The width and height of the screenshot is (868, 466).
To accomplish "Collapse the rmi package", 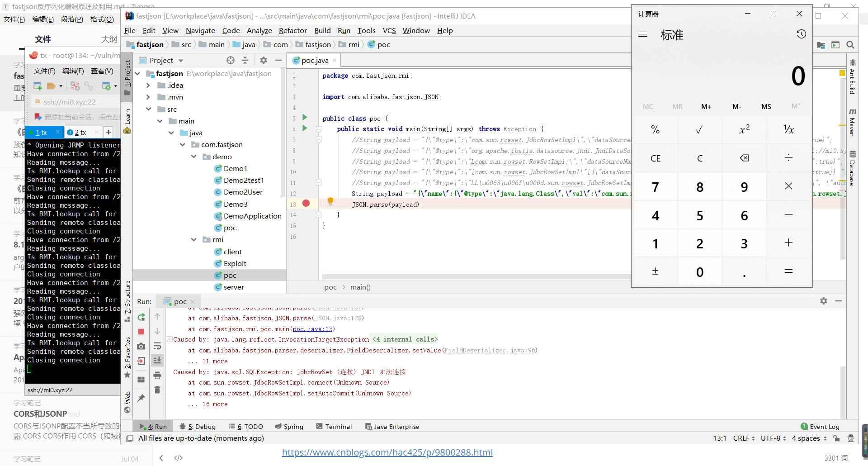I will [x=193, y=239].
